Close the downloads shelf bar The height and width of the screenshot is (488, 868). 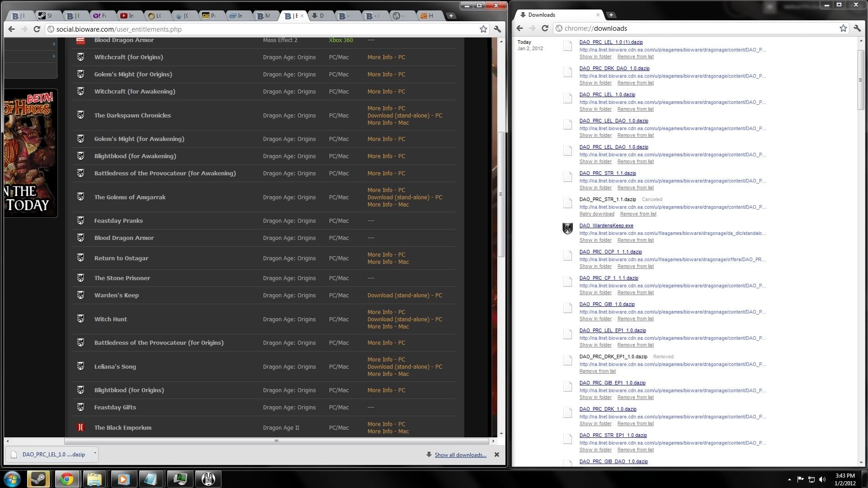click(x=497, y=455)
